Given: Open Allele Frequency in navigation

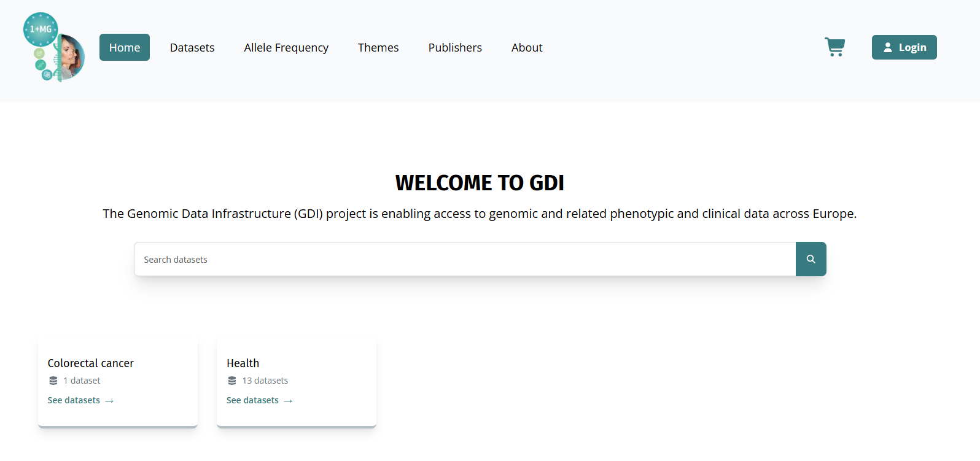Looking at the screenshot, I should pyautogui.click(x=286, y=47).
